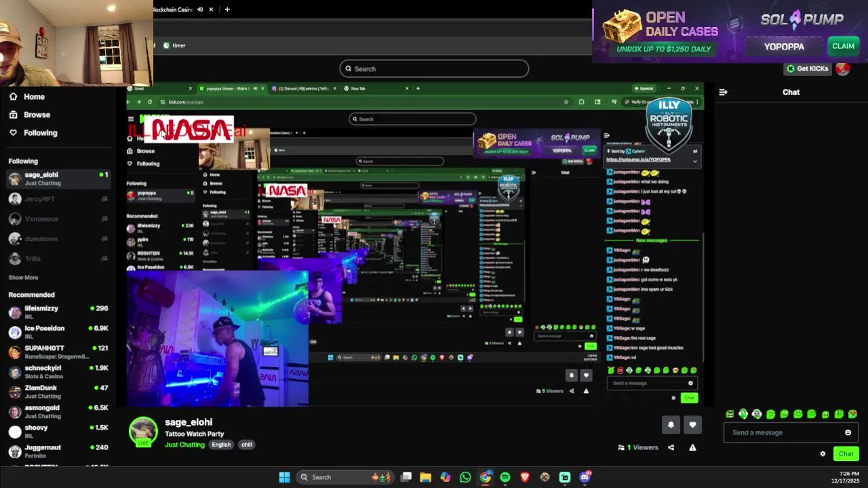Open the Following page in sidebar
Image resolution: width=868 pixels, height=488 pixels.
point(33,133)
